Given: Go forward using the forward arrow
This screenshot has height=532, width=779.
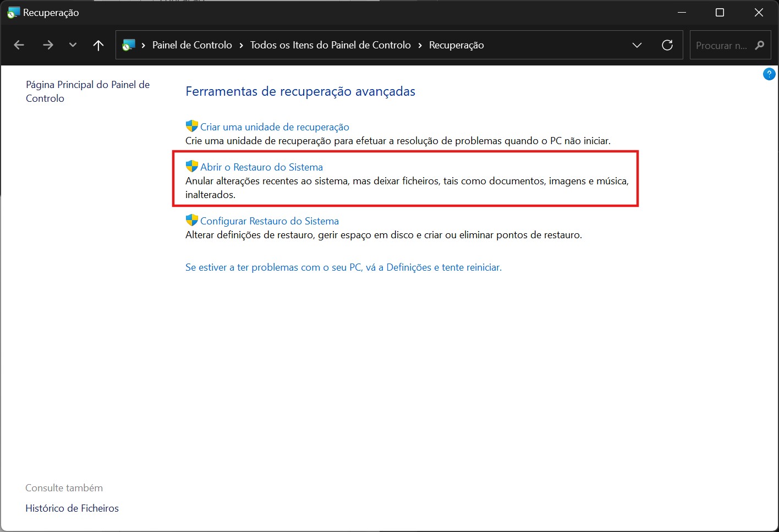Looking at the screenshot, I should (48, 45).
